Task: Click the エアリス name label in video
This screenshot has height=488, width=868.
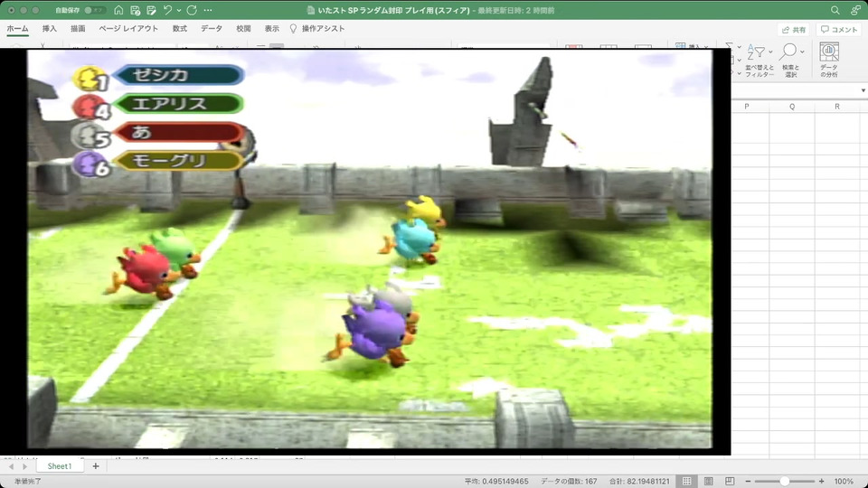Action: point(178,103)
